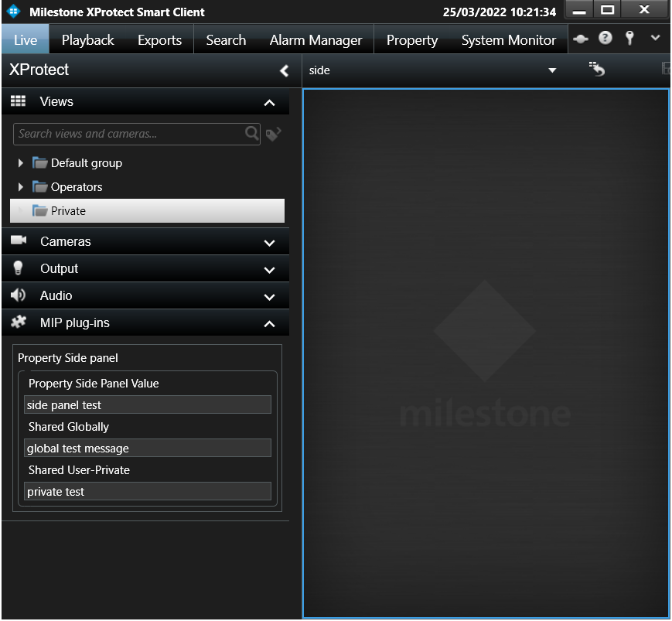Switch to the Live tab
Image resolution: width=672 pixels, height=621 pixels.
(x=26, y=40)
